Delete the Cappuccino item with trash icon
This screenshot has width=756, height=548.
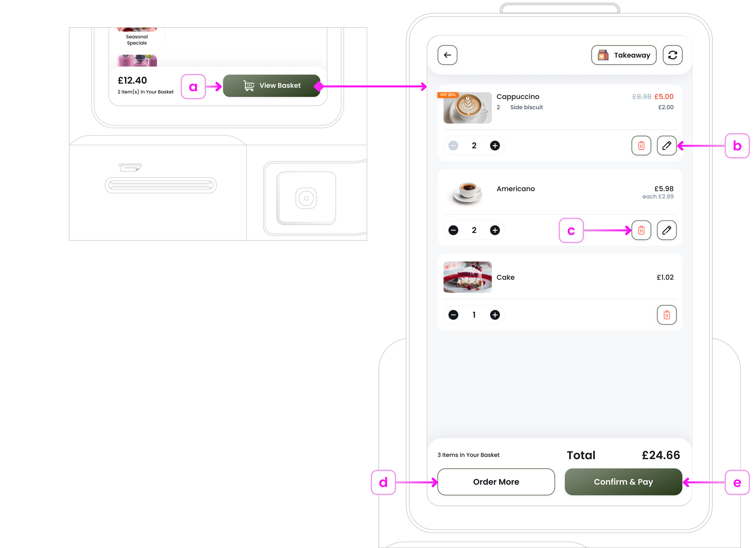tap(641, 145)
